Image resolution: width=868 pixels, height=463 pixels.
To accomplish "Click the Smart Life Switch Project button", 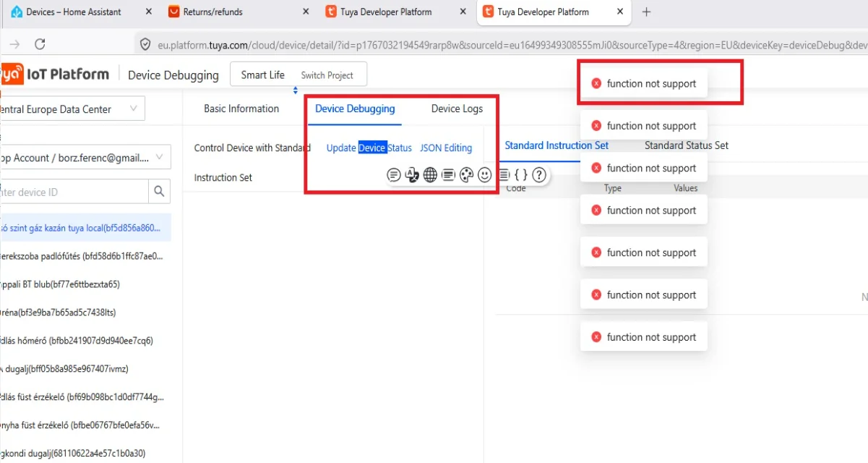I will [298, 75].
